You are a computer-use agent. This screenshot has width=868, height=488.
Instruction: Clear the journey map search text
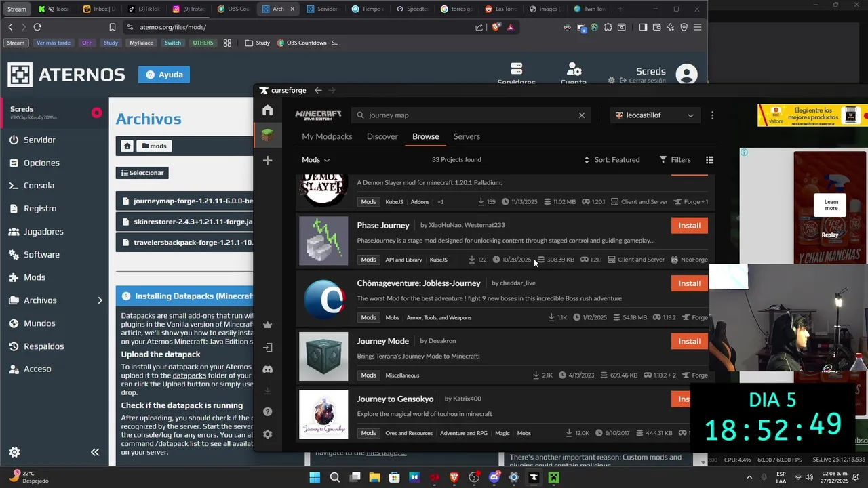tap(582, 115)
